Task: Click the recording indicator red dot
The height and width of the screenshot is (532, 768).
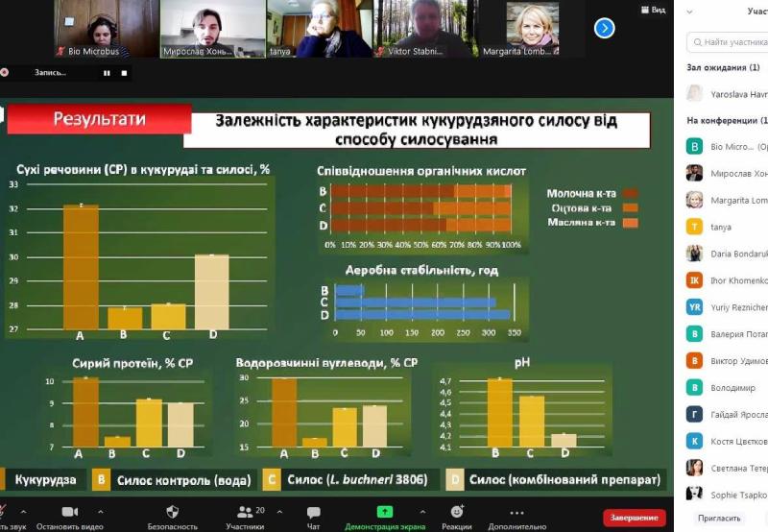Action: pyautogui.click(x=5, y=72)
